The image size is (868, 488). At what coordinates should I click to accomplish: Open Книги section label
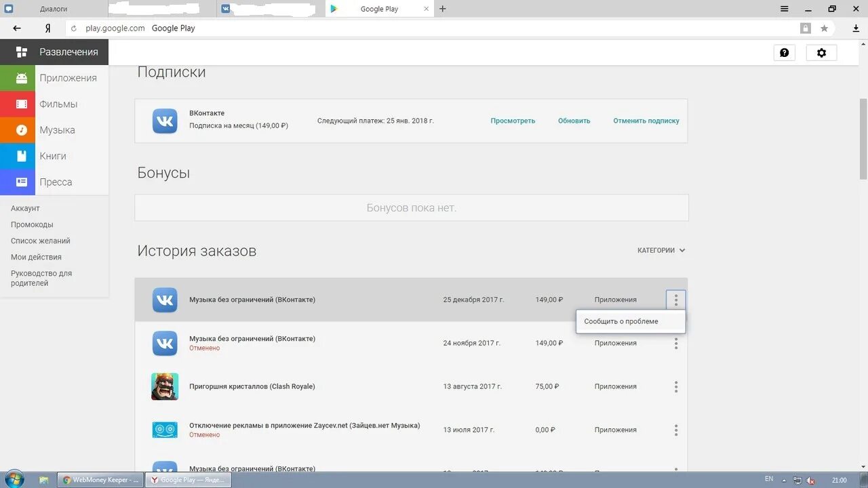(x=53, y=156)
